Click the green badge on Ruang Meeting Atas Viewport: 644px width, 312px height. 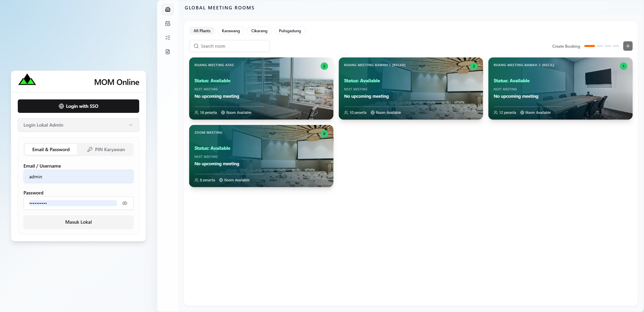click(x=324, y=66)
